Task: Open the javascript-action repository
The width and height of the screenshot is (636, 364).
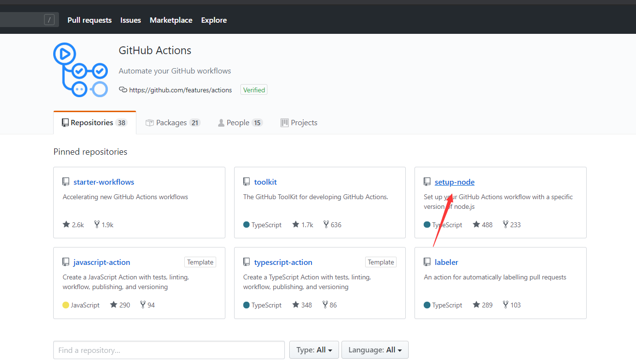Action: click(102, 262)
